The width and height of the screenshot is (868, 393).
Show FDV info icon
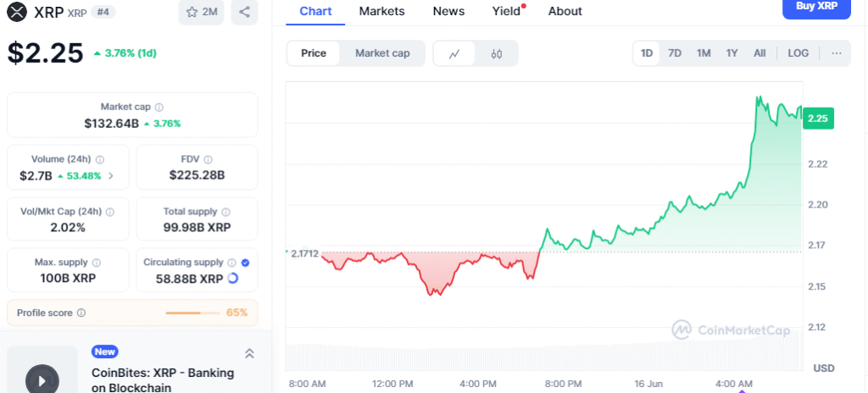[208, 159]
